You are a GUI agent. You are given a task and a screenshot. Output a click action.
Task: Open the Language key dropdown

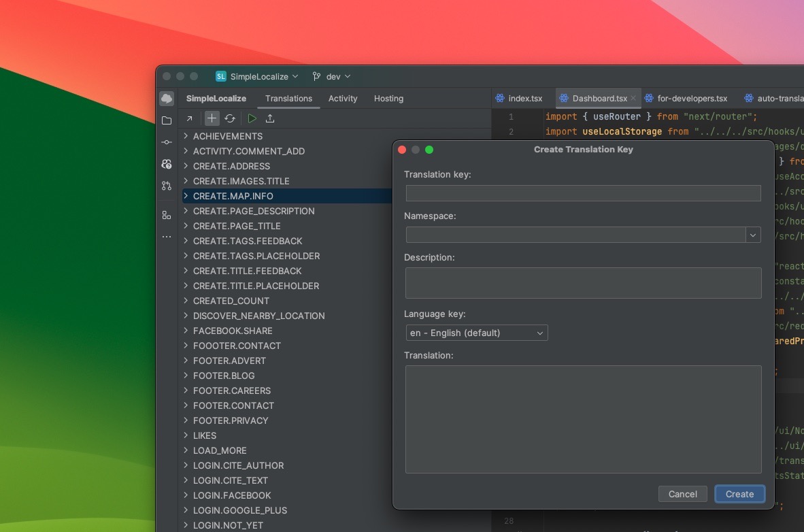point(476,333)
